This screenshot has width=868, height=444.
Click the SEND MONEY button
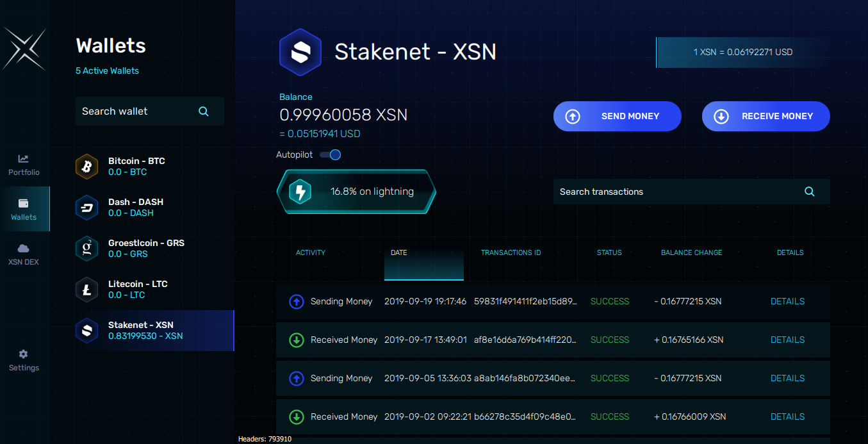tap(617, 116)
